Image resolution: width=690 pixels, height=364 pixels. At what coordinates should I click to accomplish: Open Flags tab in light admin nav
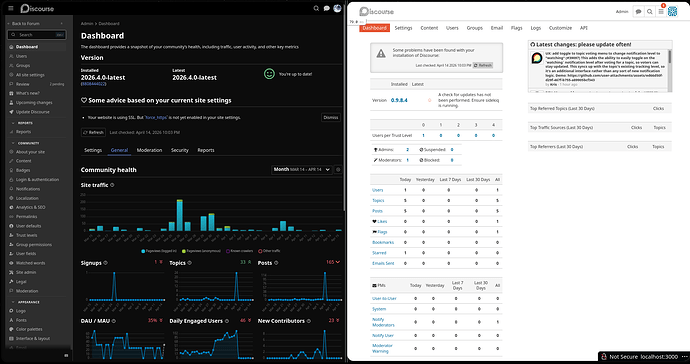click(517, 28)
